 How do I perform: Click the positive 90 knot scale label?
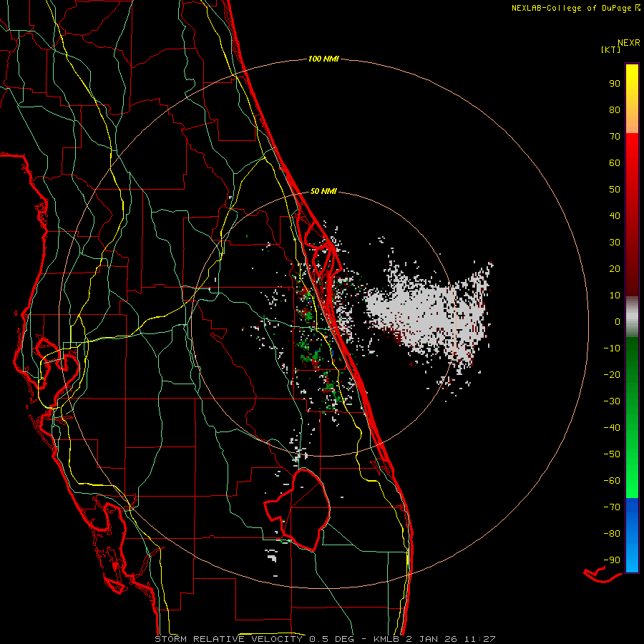(x=615, y=84)
